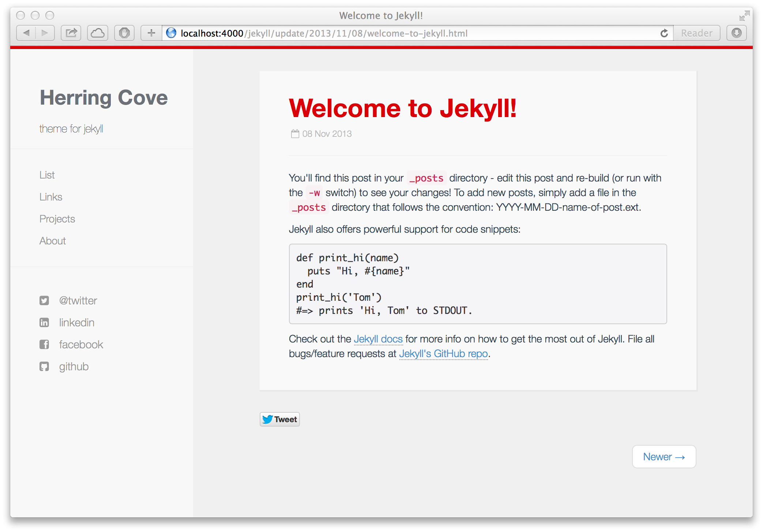This screenshot has width=763, height=532.
Task: Click the hand icon toolbar button
Action: [x=124, y=33]
